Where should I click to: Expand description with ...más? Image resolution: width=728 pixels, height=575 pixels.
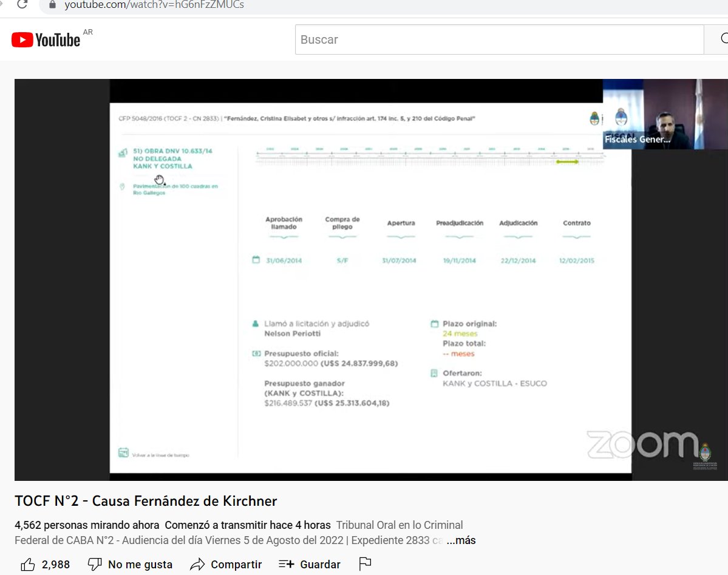(461, 540)
